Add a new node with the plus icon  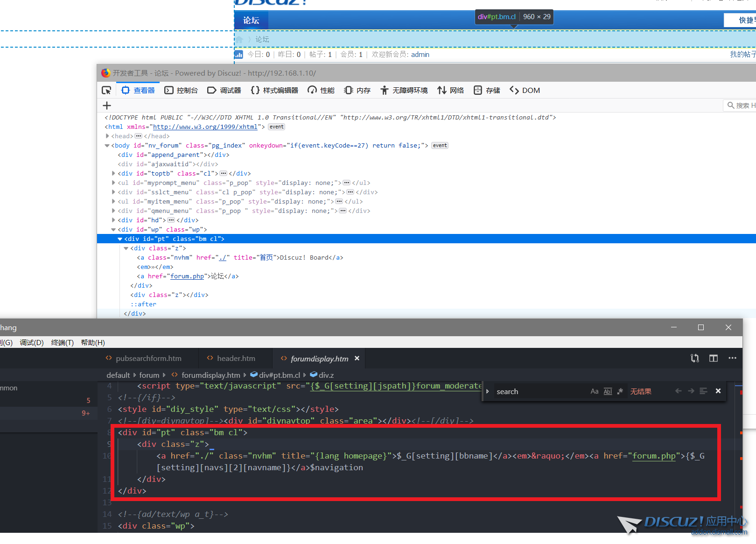[x=107, y=106]
